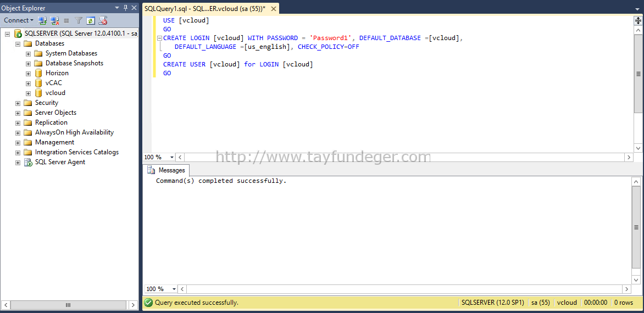Click the System Databases folder icon

click(x=38, y=53)
